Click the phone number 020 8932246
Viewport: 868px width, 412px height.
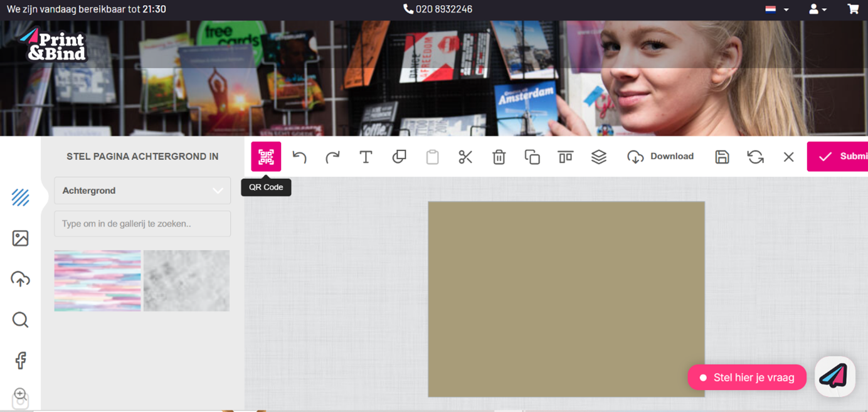pyautogui.click(x=438, y=9)
